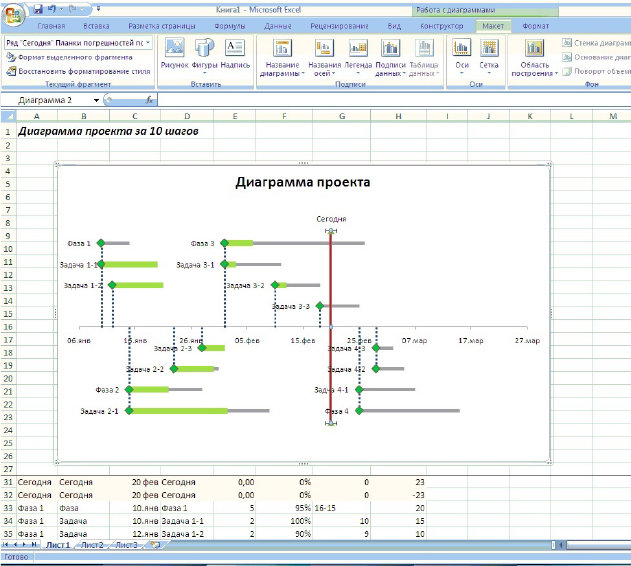Click Восстановить форматирование стиля button
This screenshot has width=631, height=566.
click(x=80, y=72)
